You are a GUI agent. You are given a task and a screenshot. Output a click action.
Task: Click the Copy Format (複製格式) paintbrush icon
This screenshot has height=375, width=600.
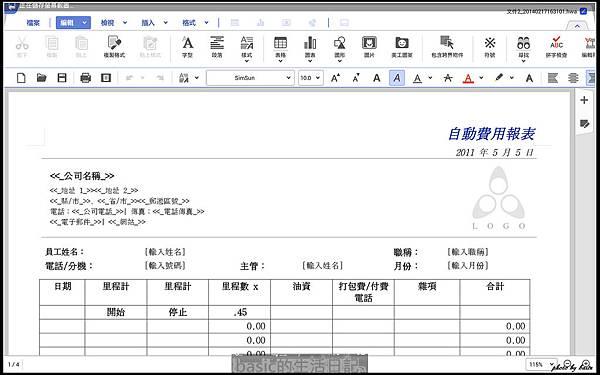(x=114, y=43)
